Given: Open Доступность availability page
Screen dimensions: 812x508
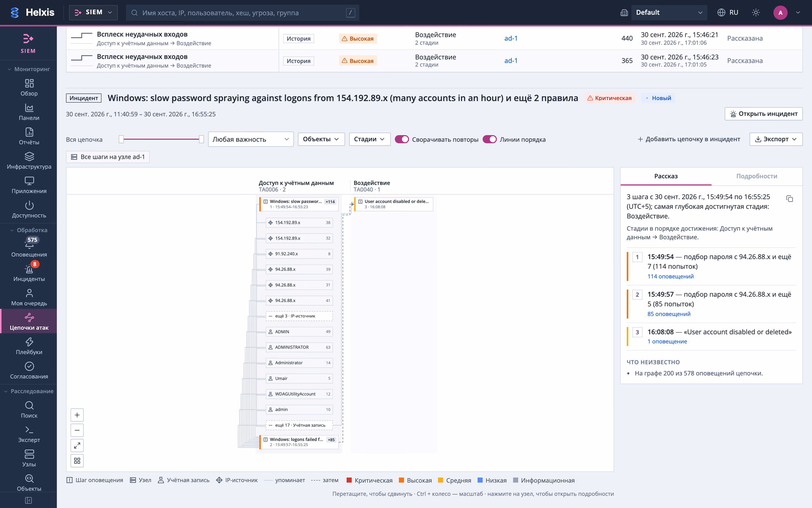Looking at the screenshot, I should 29,210.
